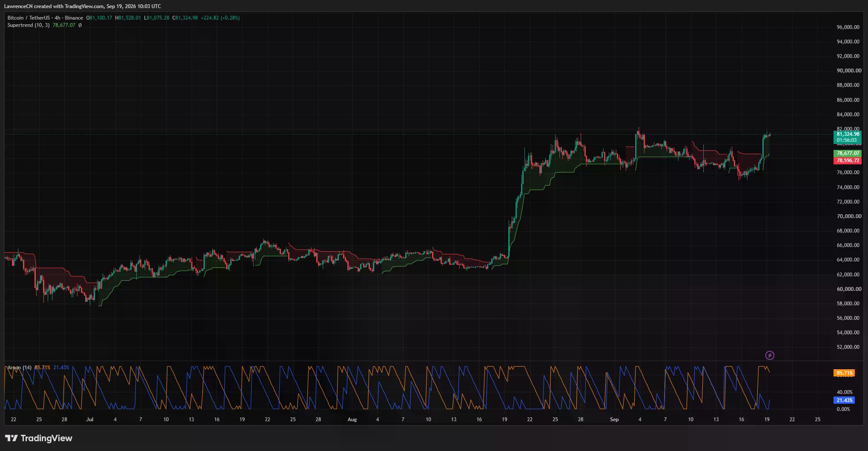Click the 19 date label right of Sep
Viewport: 868px width, 451px height.
click(767, 419)
